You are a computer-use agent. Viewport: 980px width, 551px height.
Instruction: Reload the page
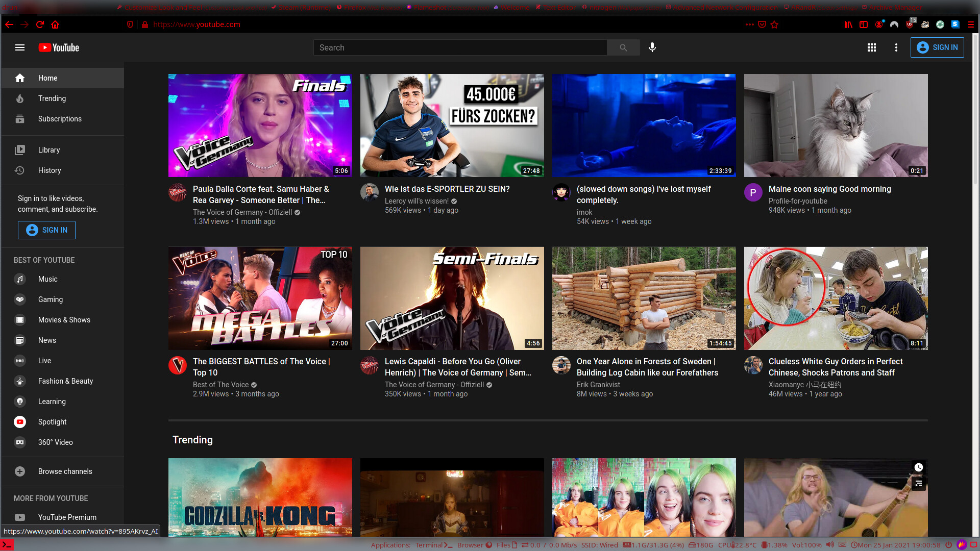click(40, 24)
